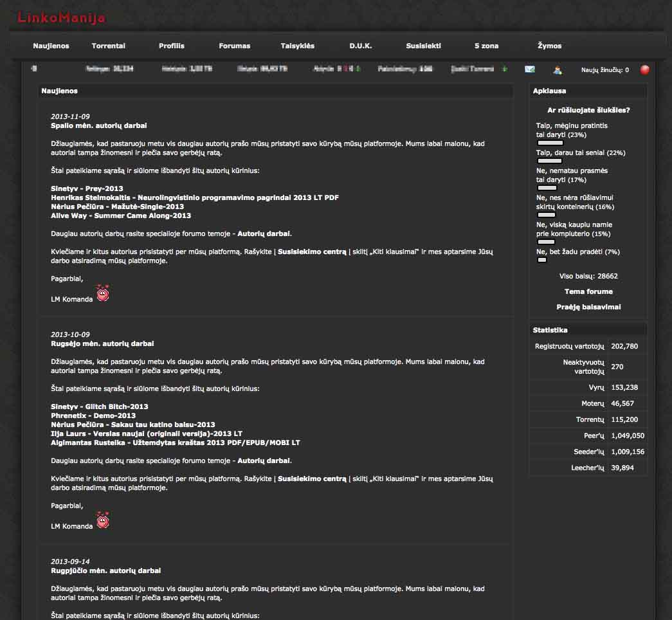Click the green upload icon beside Įkelti Torrent
Image resolution: width=672 pixels, height=620 pixels.
point(504,68)
